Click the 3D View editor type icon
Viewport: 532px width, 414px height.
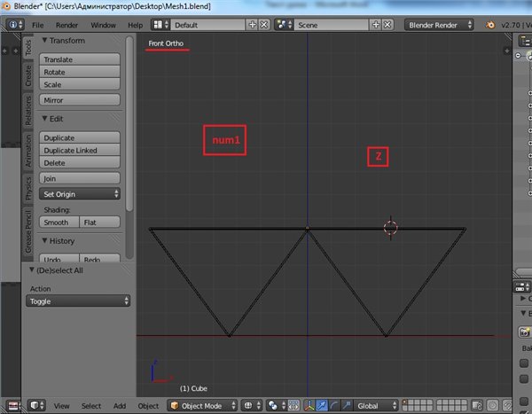(35, 405)
